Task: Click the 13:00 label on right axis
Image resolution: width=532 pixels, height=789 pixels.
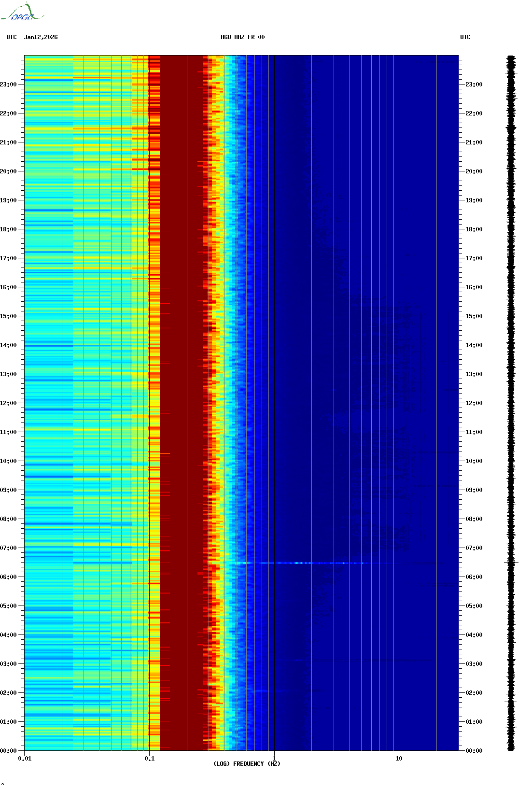Action: 474,374
